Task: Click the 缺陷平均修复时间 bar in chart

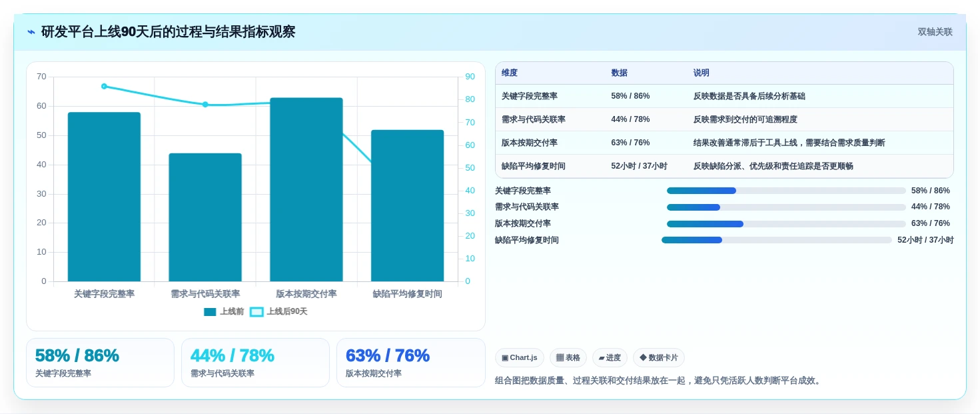Action: [x=407, y=205]
